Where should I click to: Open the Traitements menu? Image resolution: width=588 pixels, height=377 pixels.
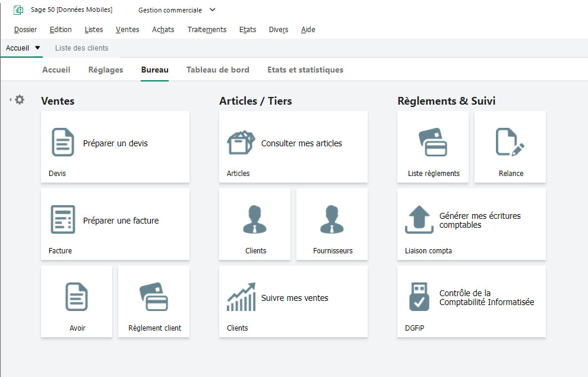click(x=207, y=29)
